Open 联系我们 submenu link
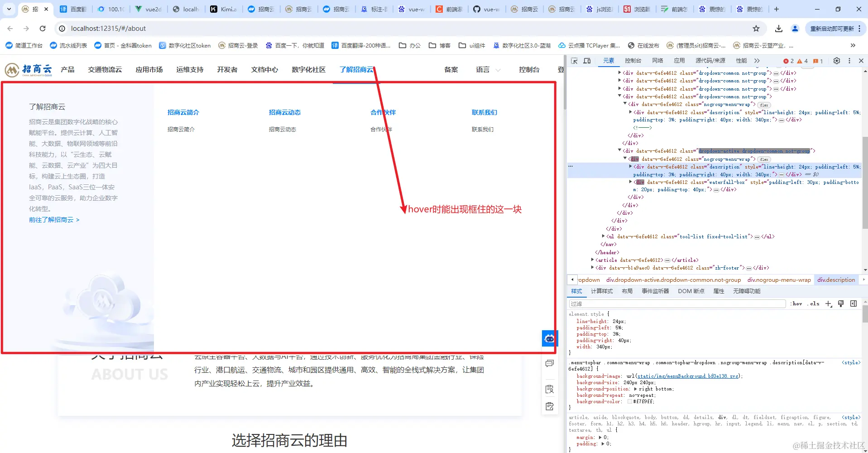868x453 pixels. click(482, 130)
